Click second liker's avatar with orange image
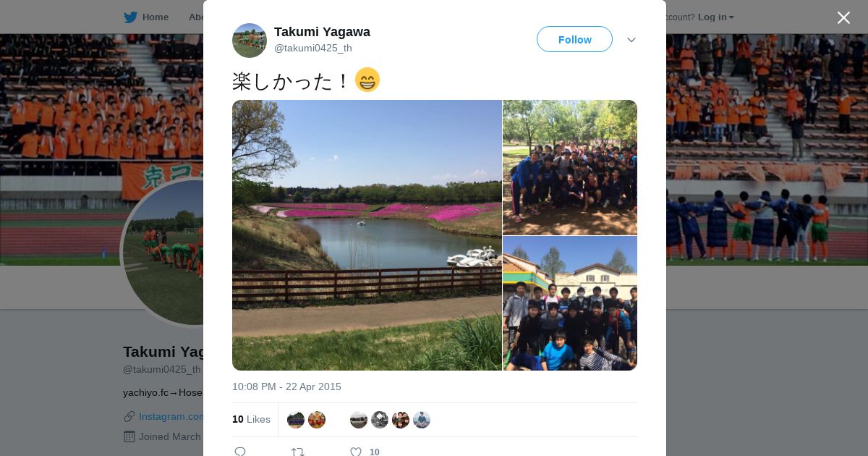Viewport: 868px width, 456px height. 317,420
